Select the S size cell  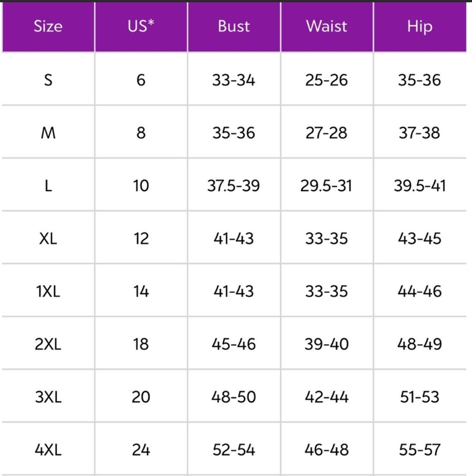tap(48, 80)
